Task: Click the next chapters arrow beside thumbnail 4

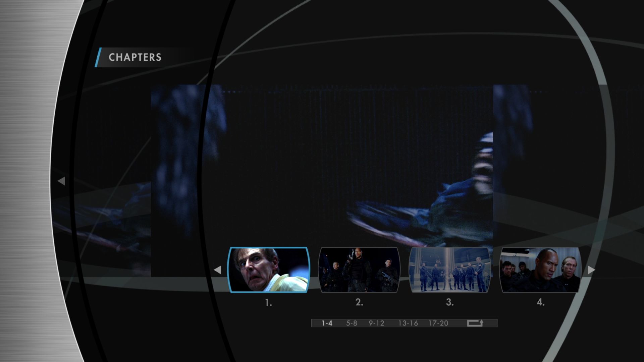Action: pyautogui.click(x=591, y=270)
